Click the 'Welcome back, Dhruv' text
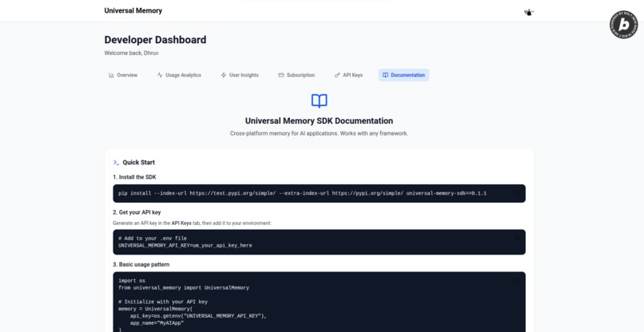 [131, 53]
